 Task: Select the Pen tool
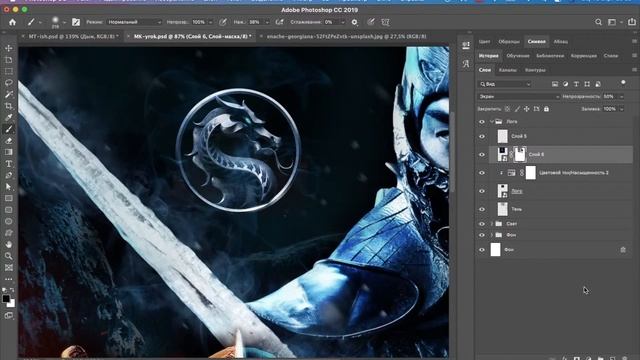[9, 176]
